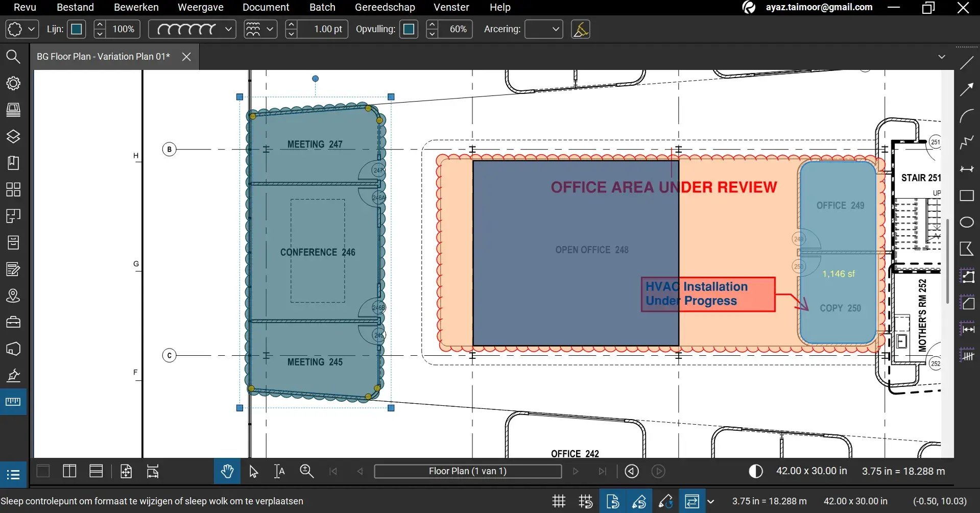Click the format painter highlighter icon
The width and height of the screenshot is (980, 513).
[581, 30]
